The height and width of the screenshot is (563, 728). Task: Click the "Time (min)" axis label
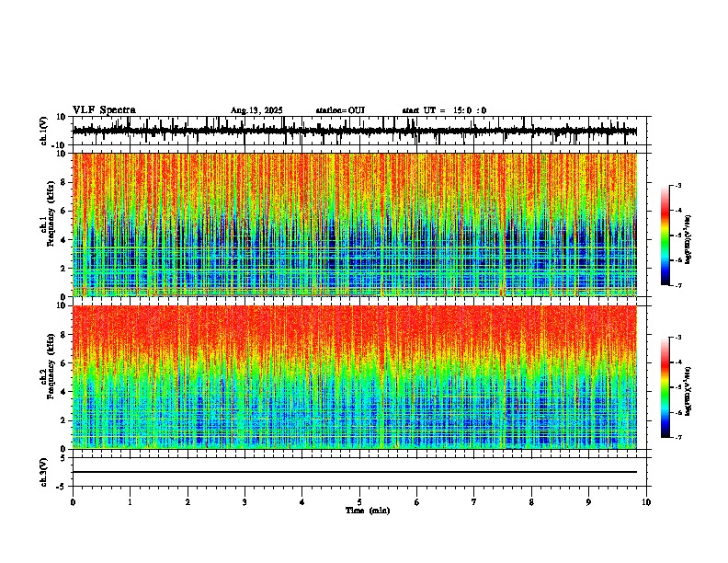click(x=368, y=511)
